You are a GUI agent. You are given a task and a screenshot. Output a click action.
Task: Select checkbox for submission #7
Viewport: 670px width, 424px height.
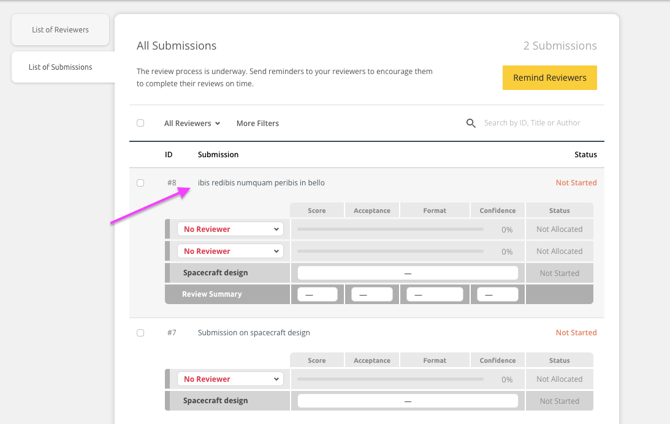140,333
